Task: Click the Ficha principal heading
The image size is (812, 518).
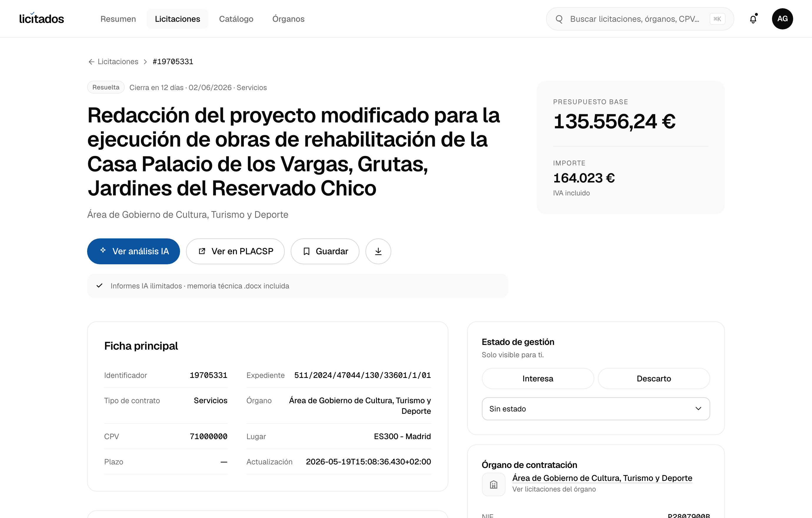Action: tap(141, 346)
